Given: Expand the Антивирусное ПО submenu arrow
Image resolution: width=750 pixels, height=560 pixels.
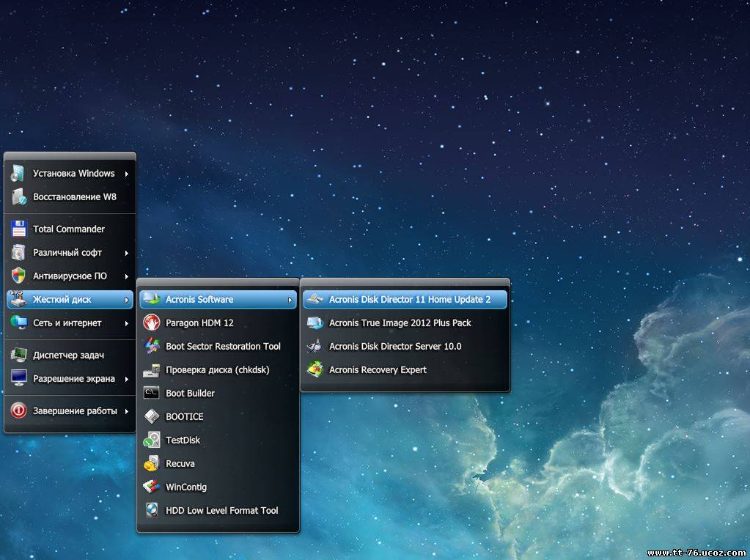Looking at the screenshot, I should [x=127, y=276].
